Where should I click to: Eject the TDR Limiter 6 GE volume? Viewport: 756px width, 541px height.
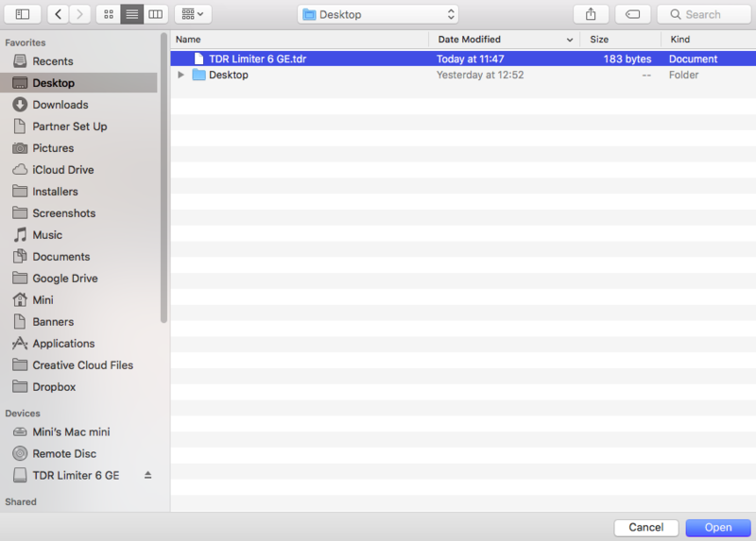point(148,475)
